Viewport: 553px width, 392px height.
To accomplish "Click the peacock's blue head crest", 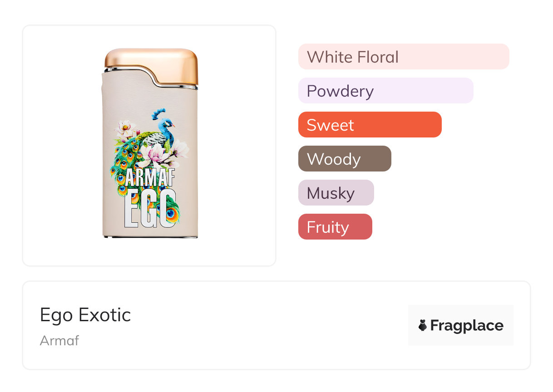I will tap(158, 112).
